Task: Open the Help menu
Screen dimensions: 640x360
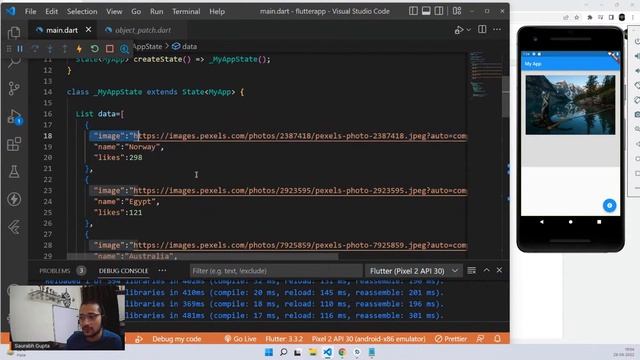Action: (x=217, y=11)
